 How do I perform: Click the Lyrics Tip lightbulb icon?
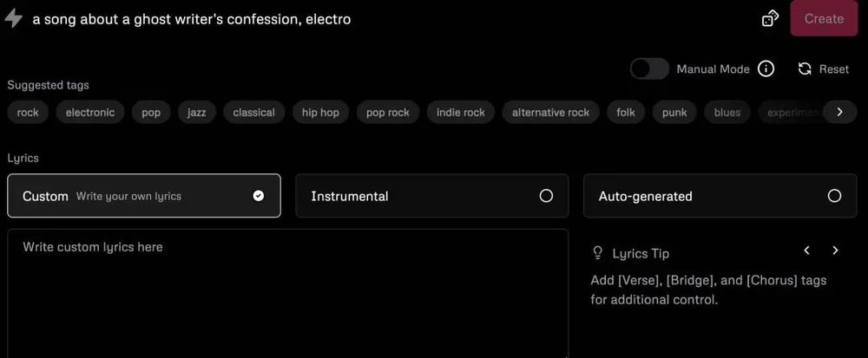[597, 253]
